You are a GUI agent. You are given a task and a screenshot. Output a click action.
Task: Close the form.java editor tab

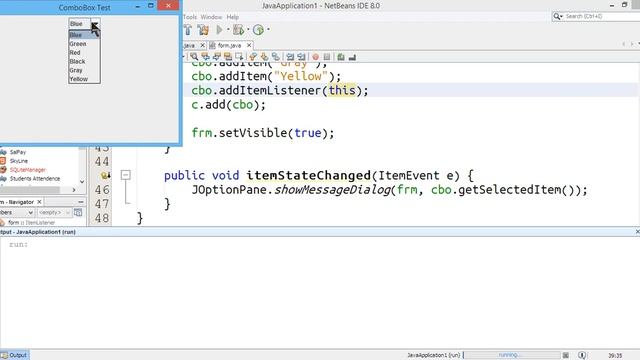(x=249, y=45)
